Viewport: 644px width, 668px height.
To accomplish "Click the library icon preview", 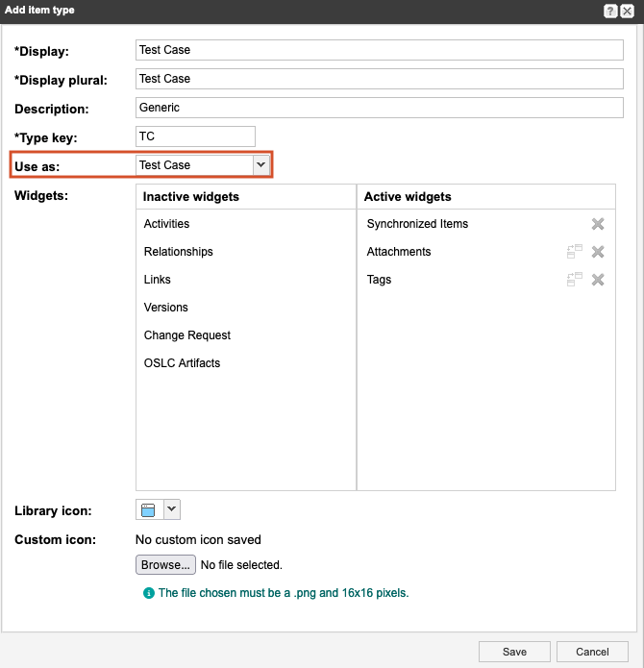I will coord(149,509).
